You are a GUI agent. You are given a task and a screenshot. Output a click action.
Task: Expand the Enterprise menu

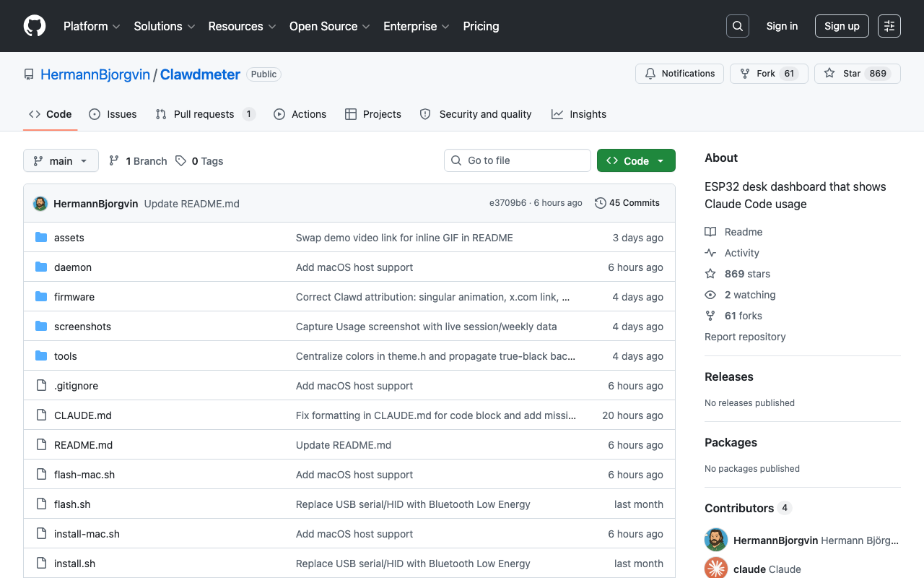point(417,26)
